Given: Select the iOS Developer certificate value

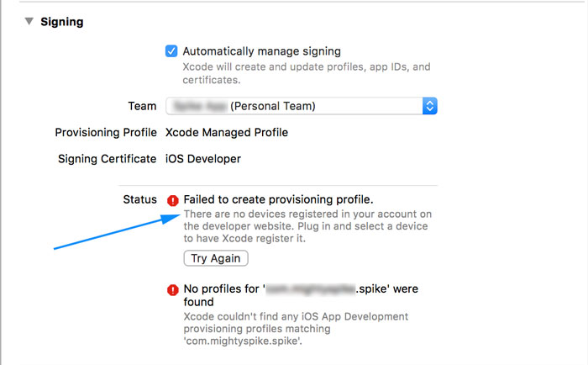Looking at the screenshot, I should pos(203,159).
